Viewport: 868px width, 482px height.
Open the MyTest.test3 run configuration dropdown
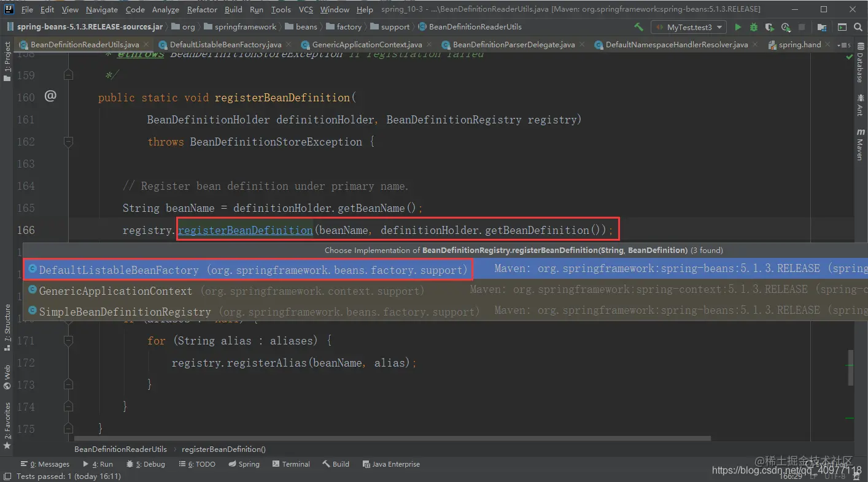point(689,27)
